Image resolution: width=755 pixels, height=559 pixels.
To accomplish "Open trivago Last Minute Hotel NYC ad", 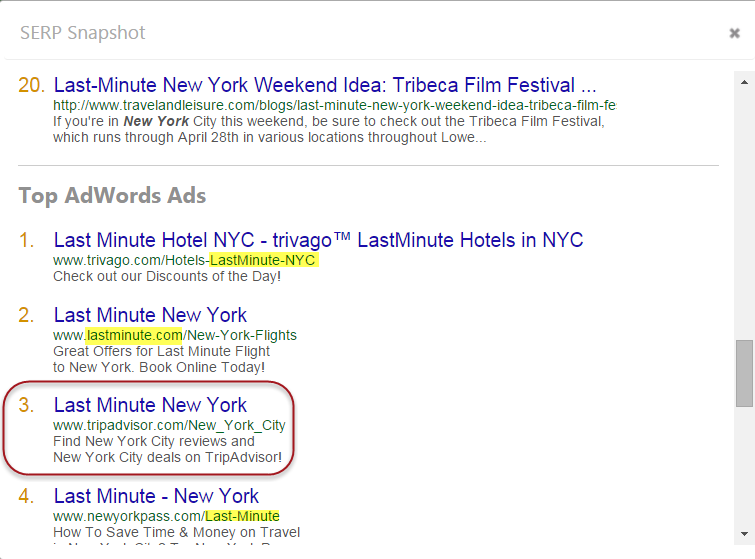I will (x=318, y=240).
